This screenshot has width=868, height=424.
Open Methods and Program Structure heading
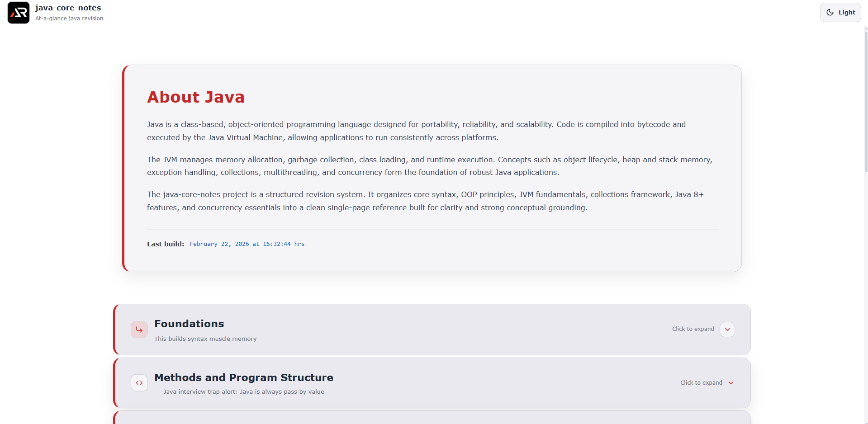tap(243, 377)
